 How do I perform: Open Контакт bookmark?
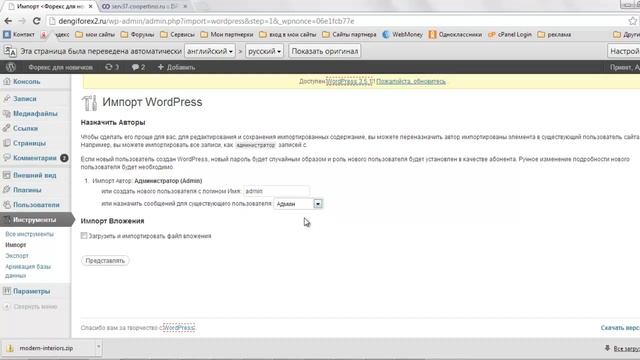19,35
